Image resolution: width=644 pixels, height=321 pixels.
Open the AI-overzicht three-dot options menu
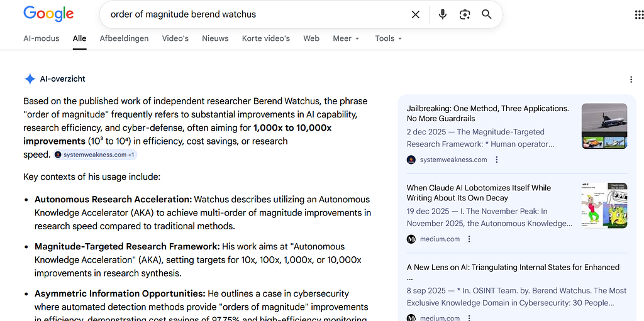(631, 80)
